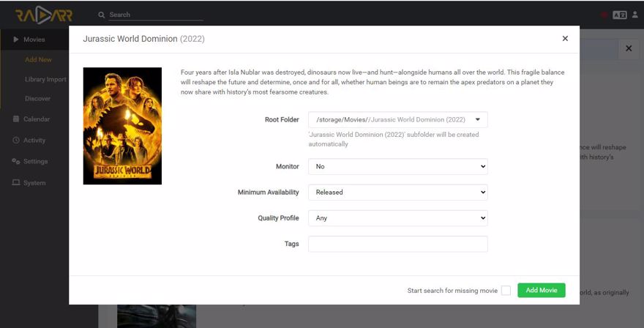This screenshot has height=328, width=644.
Task: Open the keyboard shortcuts icon
Action: pos(619,15)
